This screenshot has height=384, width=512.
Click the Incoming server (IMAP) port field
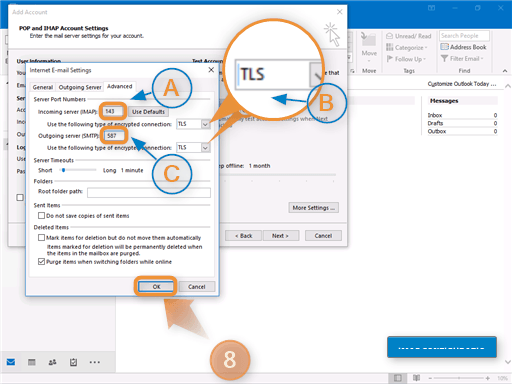coord(113,111)
